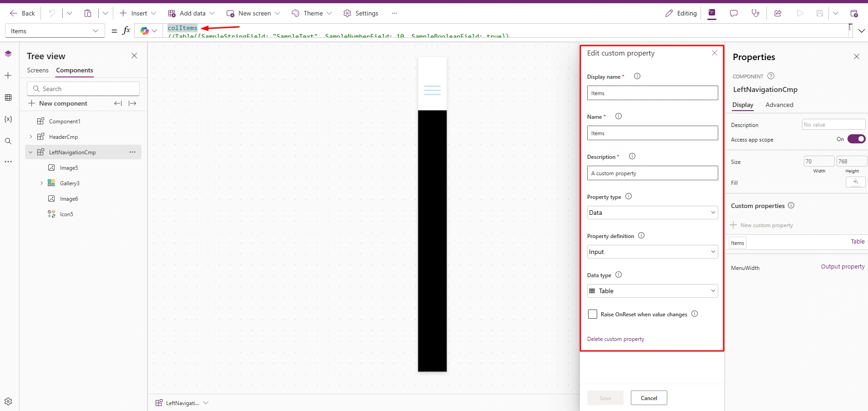The width and height of the screenshot is (868, 411).
Task: Expand the formula bar chevron
Action: (x=862, y=31)
